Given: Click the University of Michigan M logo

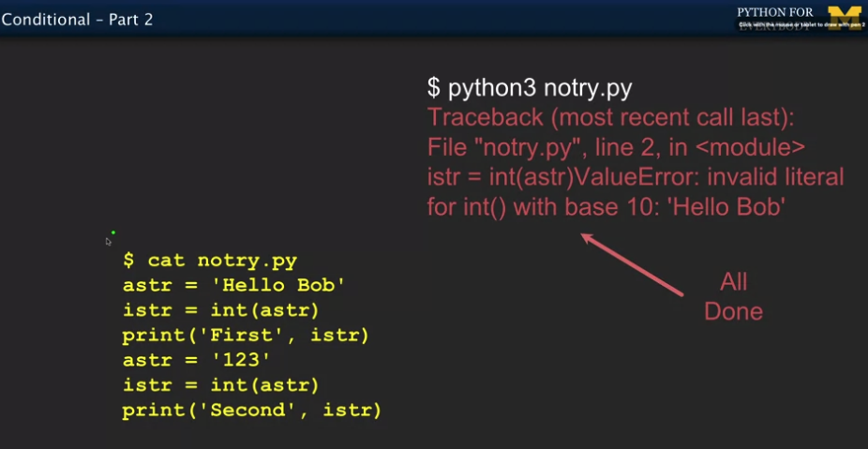Looking at the screenshot, I should coord(845,18).
